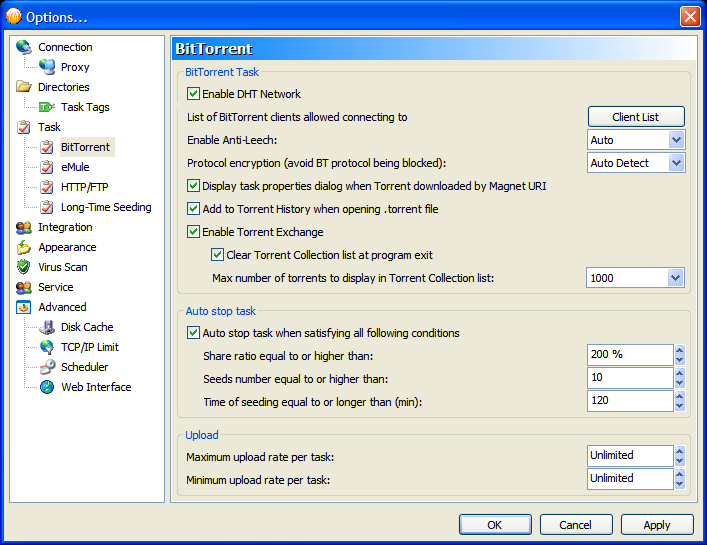Open Virus Scan settings page
Viewport: 707px width, 545px height.
pyautogui.click(x=63, y=267)
